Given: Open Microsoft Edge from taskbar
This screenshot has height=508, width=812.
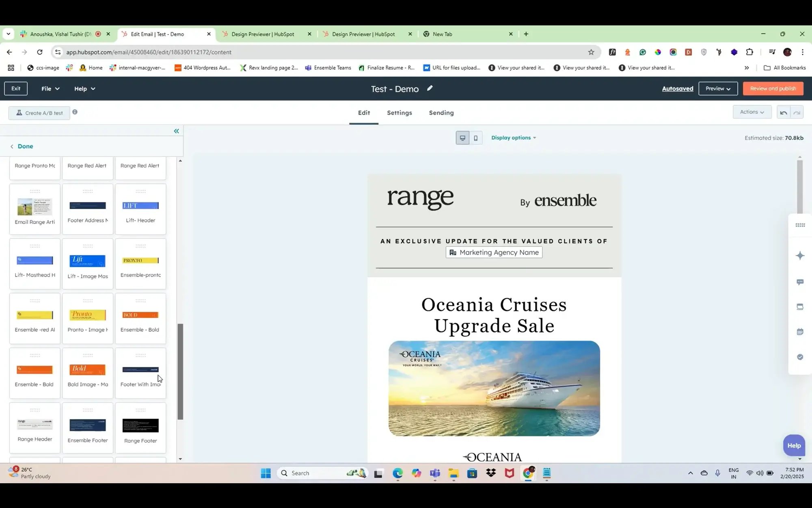Looking at the screenshot, I should [397, 473].
